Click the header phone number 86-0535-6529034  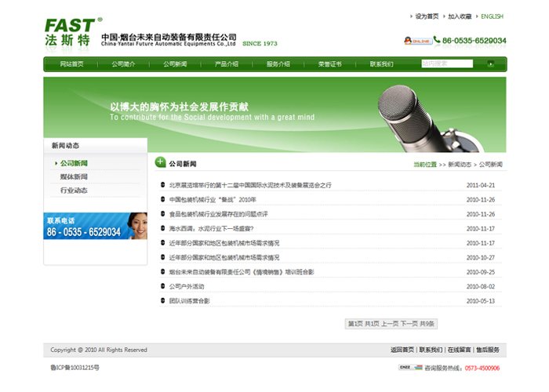(x=474, y=41)
